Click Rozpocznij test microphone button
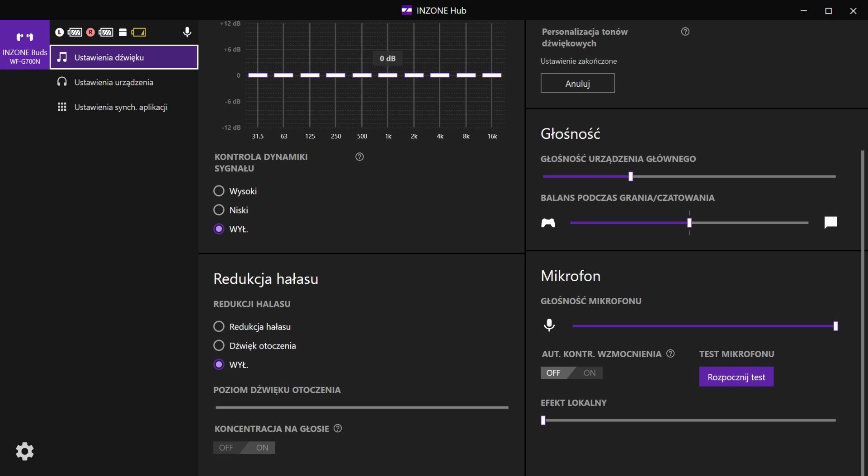Image resolution: width=868 pixels, height=476 pixels. (736, 377)
